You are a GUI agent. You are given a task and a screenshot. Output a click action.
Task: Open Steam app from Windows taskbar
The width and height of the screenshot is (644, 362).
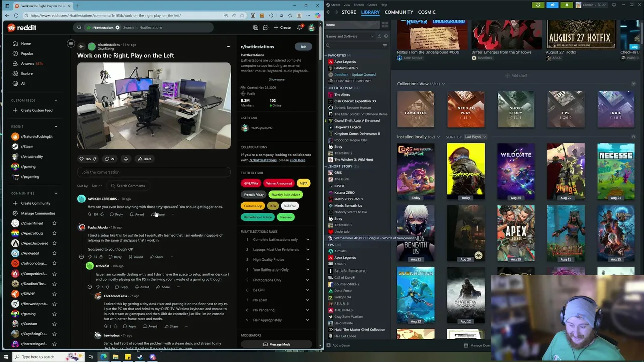[140, 357]
